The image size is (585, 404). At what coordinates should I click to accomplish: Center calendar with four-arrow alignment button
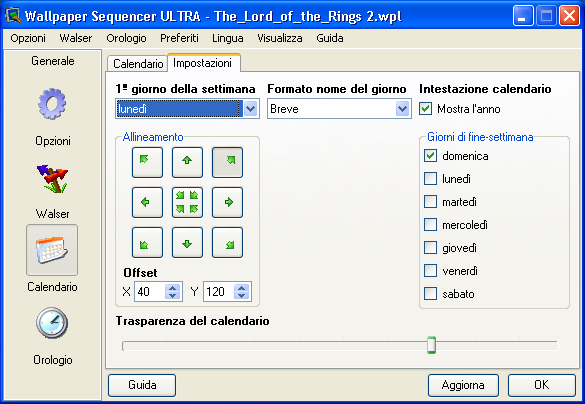pos(187,202)
